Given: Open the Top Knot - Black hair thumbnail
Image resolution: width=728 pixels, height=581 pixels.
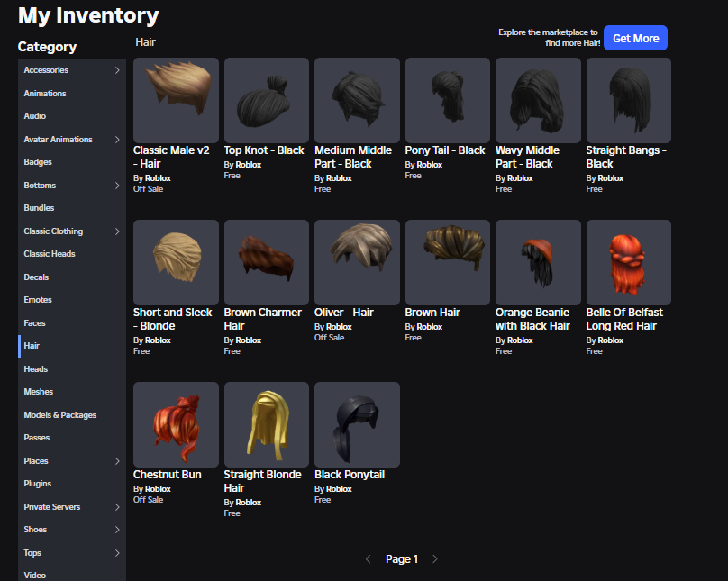Looking at the screenshot, I should pyautogui.click(x=267, y=100).
